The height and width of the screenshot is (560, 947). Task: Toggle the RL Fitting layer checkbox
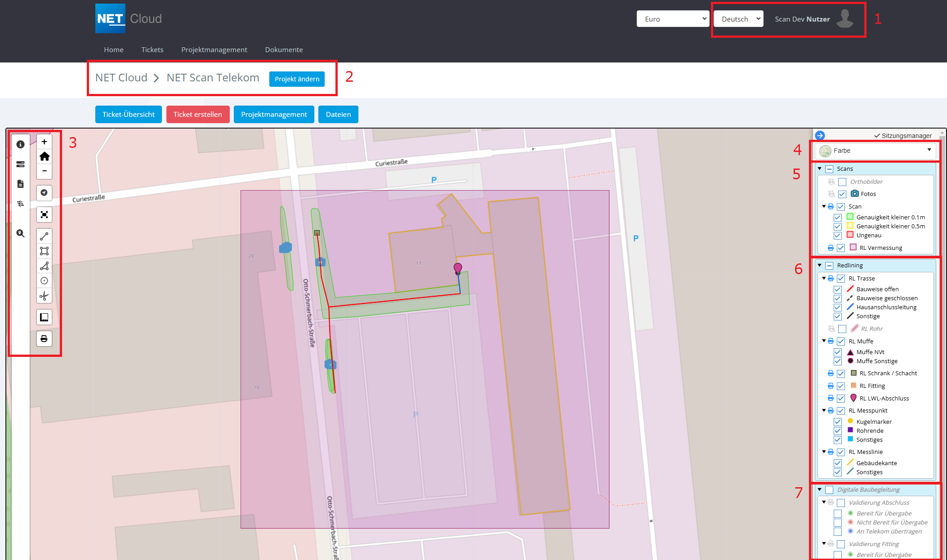[841, 386]
